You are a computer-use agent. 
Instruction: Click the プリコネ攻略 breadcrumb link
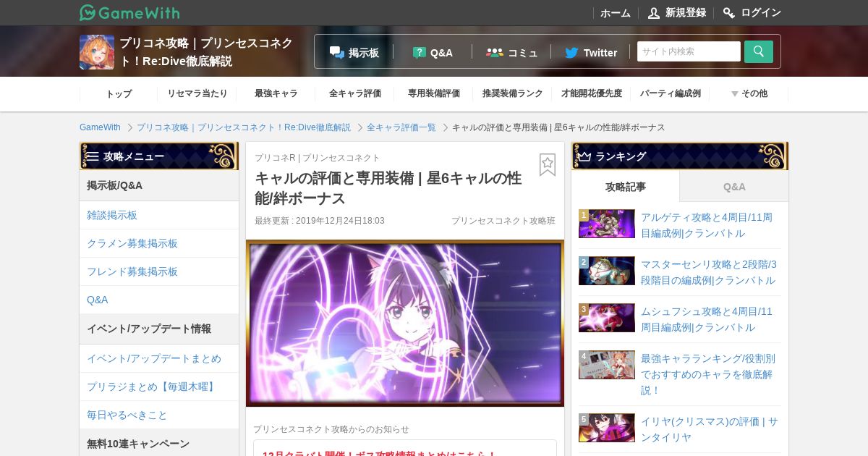pos(244,127)
